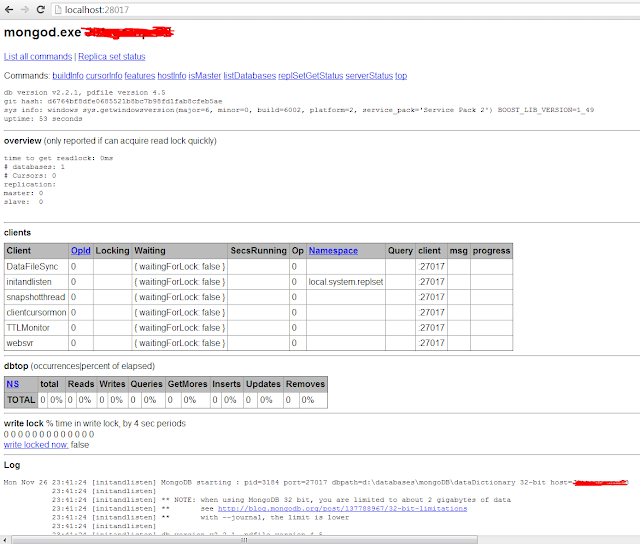The height and width of the screenshot is (544, 640).
Task: Click the local.system.replset namespace cell
Action: tap(346, 282)
